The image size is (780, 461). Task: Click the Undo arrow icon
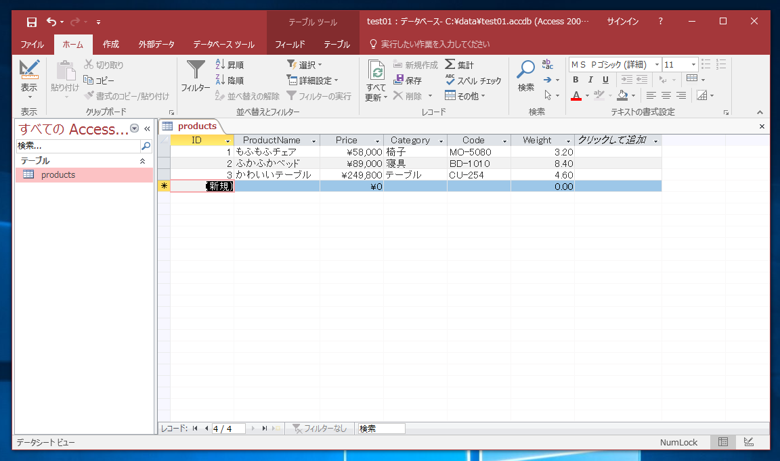51,21
